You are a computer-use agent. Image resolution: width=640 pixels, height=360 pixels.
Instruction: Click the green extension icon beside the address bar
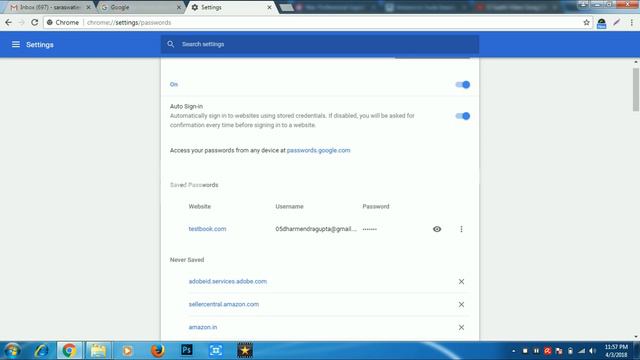coord(601,23)
